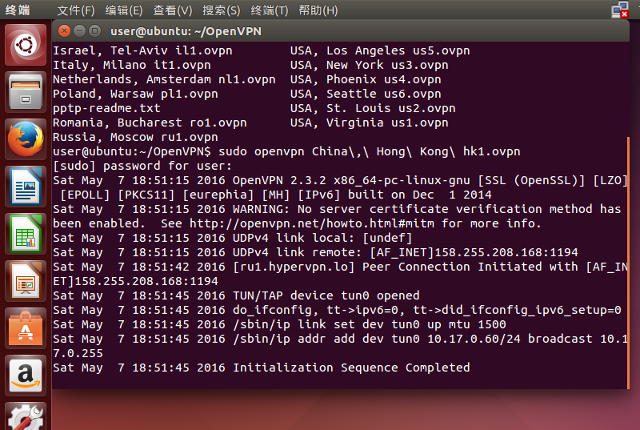The width and height of the screenshot is (640, 430).
Task: Click 'USA, Los Angeles us5.ovpn' file name
Action: pyautogui.click(x=380, y=51)
